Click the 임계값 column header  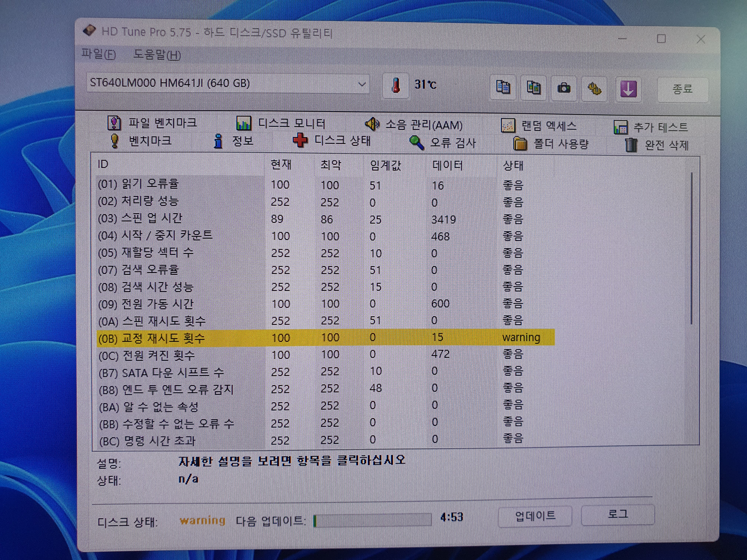(385, 165)
